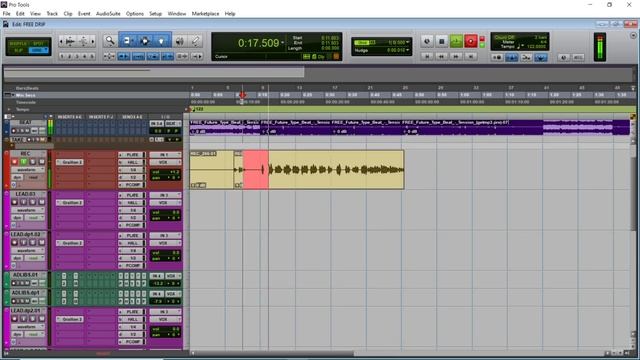Click the Online transport button
This screenshot has width=640, height=360.
[x=427, y=41]
